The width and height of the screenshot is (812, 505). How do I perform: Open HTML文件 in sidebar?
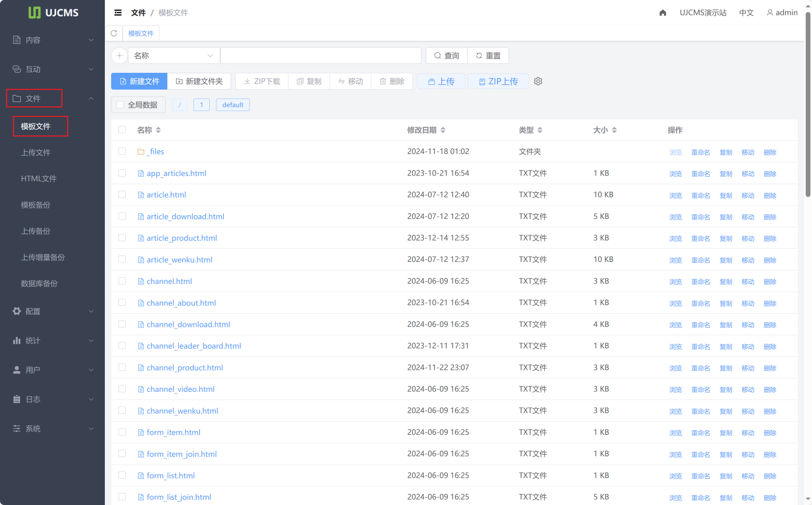[x=39, y=179]
